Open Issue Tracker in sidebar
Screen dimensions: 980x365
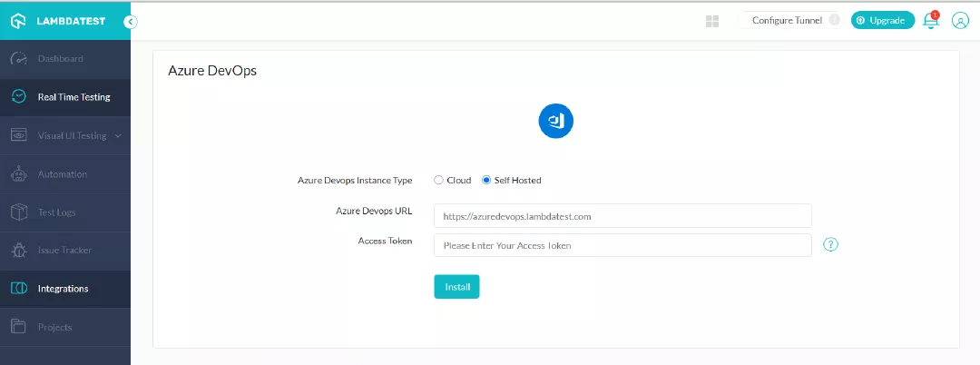coord(65,251)
